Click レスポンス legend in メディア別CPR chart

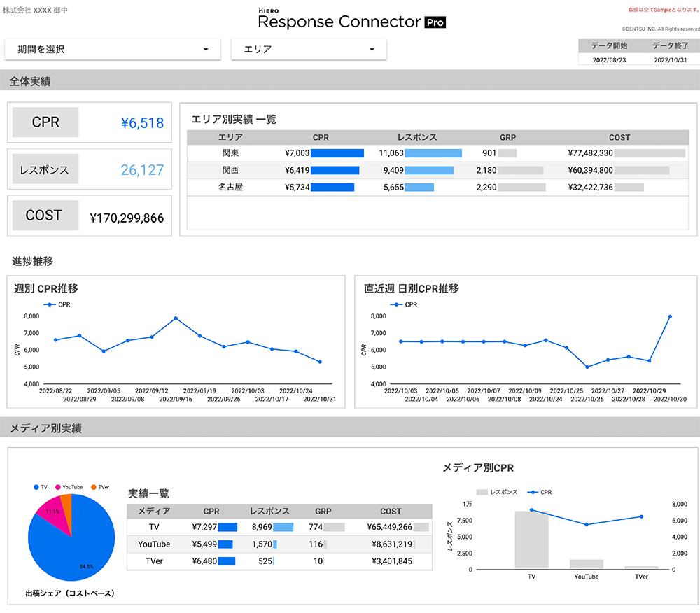pos(496,492)
